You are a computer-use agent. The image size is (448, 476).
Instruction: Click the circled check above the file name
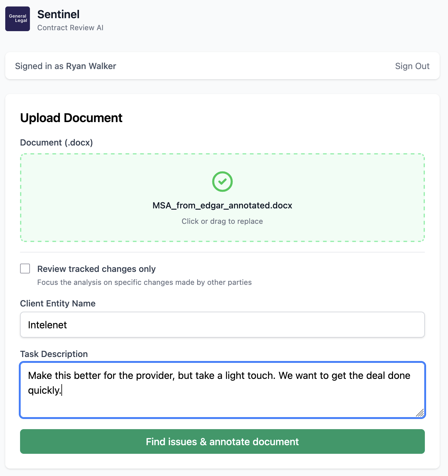tap(222, 182)
